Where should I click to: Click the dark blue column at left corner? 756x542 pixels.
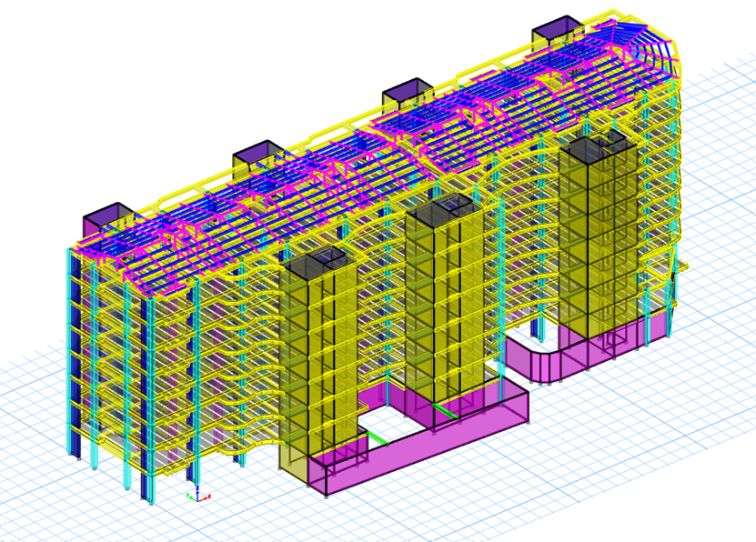[73, 364]
